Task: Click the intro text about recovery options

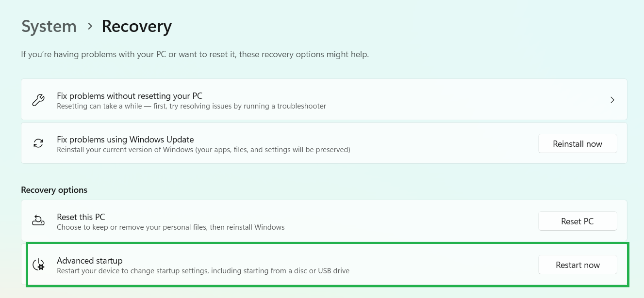Action: tap(195, 54)
